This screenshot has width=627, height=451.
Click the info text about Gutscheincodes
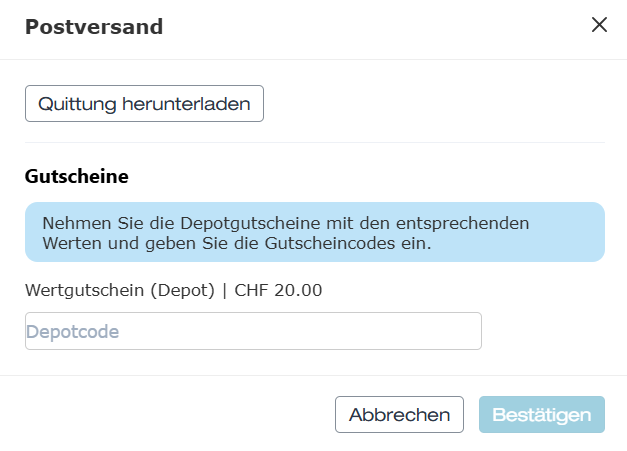click(x=286, y=233)
